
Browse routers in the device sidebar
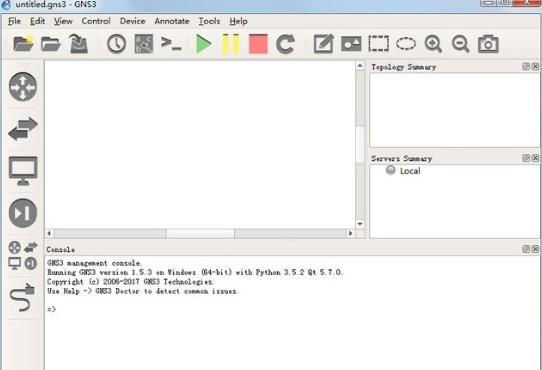pos(23,86)
